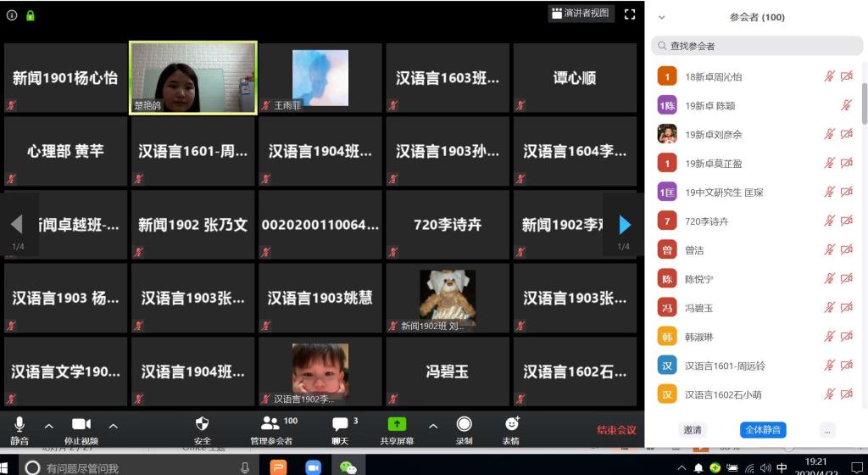This screenshot has height=475, width=868.
Task: Click the green 共享屏幕 share screen icon
Action: pyautogui.click(x=397, y=424)
